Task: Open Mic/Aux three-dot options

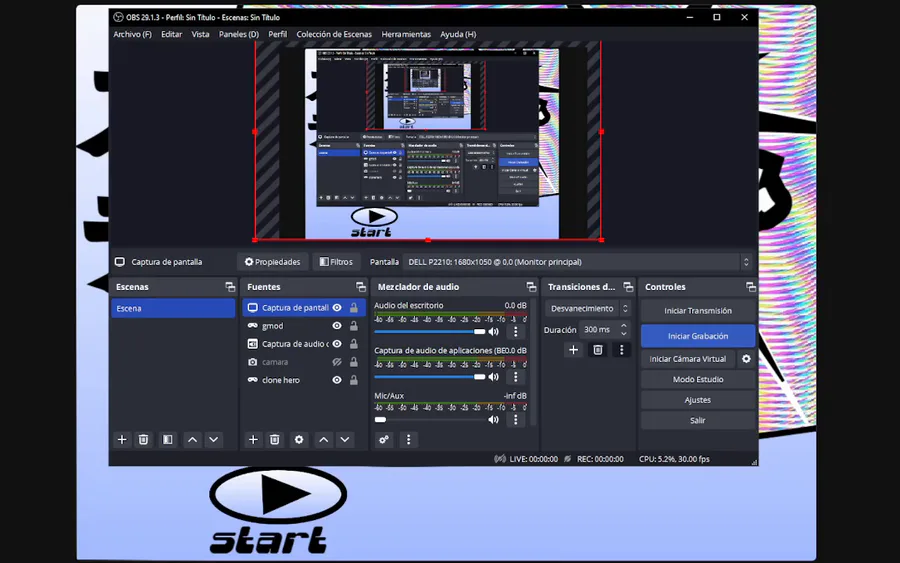Action: click(515, 420)
